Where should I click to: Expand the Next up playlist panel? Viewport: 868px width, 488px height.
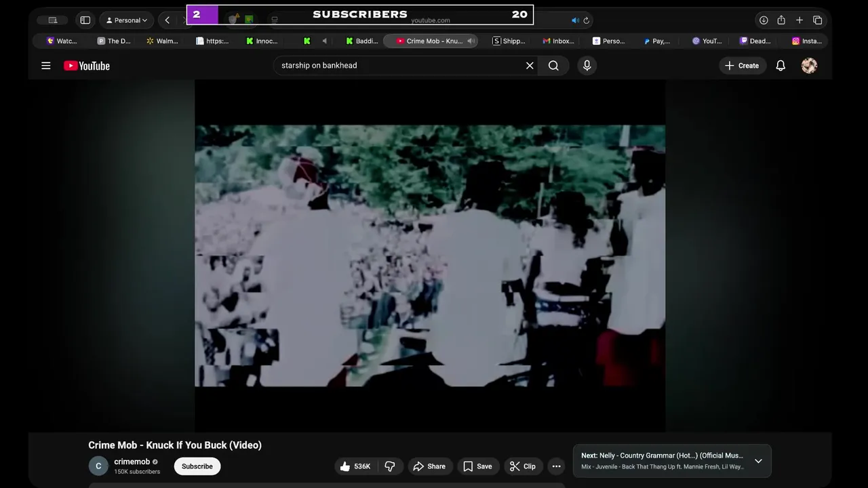click(x=758, y=461)
